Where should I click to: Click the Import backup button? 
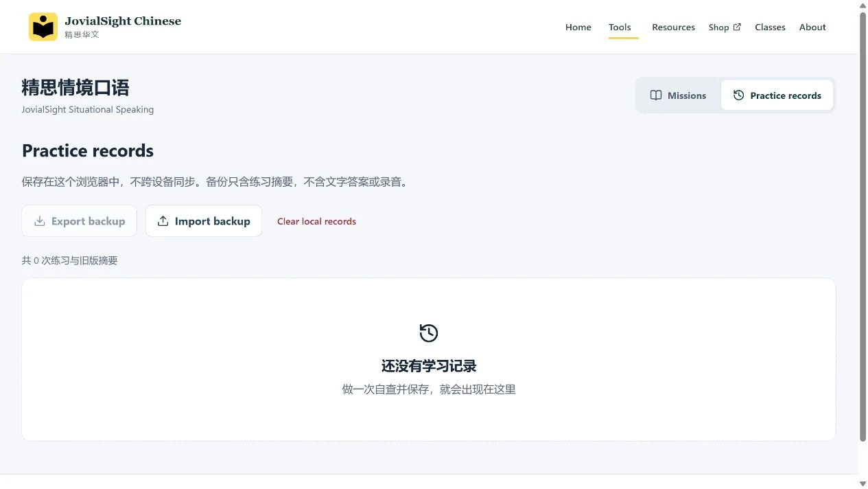click(x=204, y=221)
